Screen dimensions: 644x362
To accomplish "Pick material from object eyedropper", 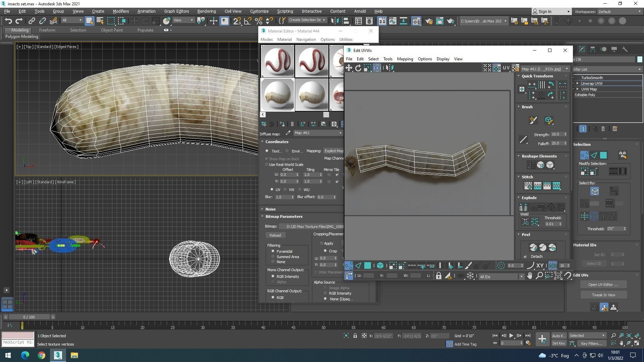I will pyautogui.click(x=288, y=133).
